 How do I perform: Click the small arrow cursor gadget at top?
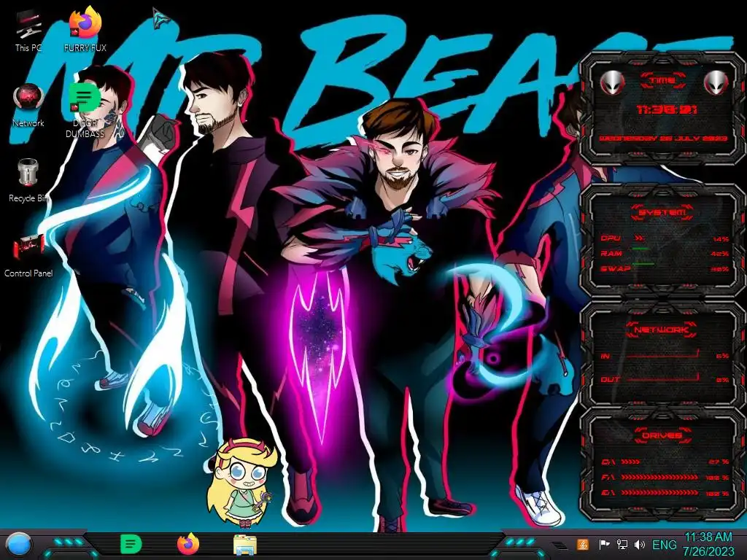click(161, 19)
